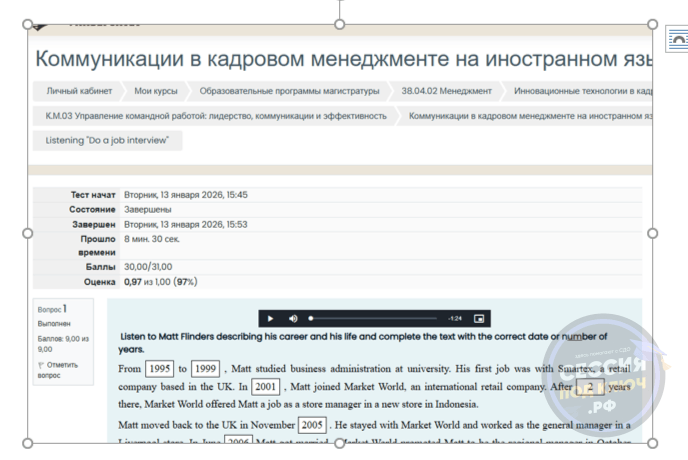The height and width of the screenshot is (460, 688).
Task: Click the answer field containing 1995
Action: tap(160, 369)
